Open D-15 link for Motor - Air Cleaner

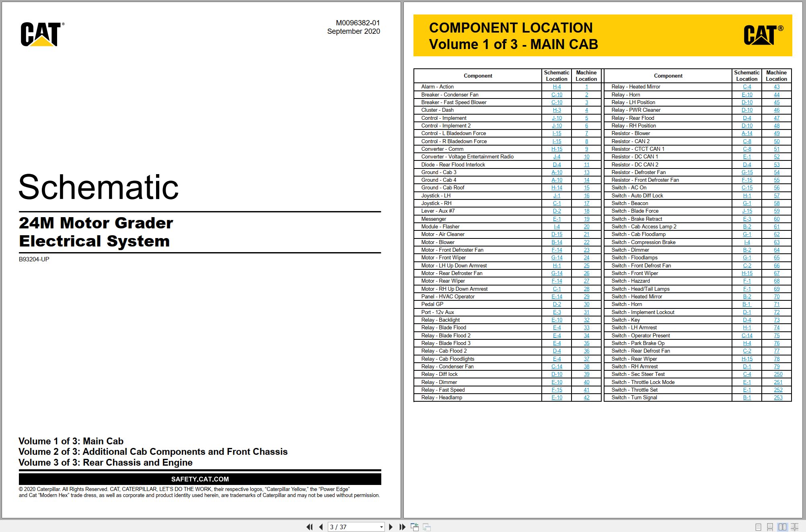click(x=557, y=234)
